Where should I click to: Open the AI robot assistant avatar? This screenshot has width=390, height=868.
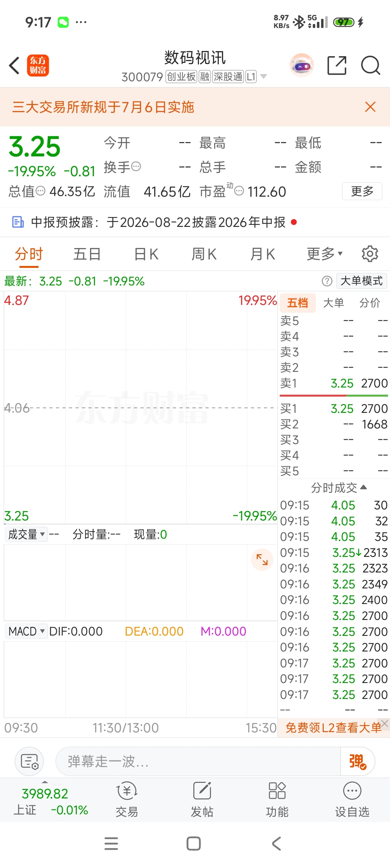[301, 65]
